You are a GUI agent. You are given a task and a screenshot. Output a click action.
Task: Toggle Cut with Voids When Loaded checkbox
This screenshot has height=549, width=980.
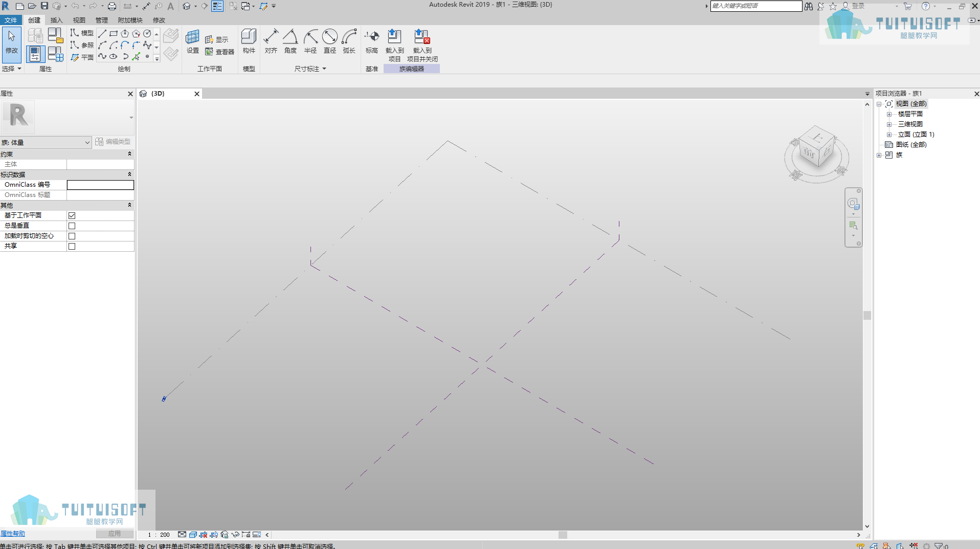point(72,236)
